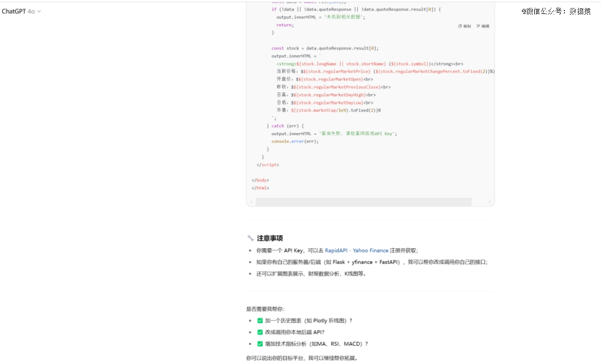Click the 你可以说出你的目标平台 closing sentence
Image resolution: width=601 pixels, height=364 pixels.
(x=302, y=358)
